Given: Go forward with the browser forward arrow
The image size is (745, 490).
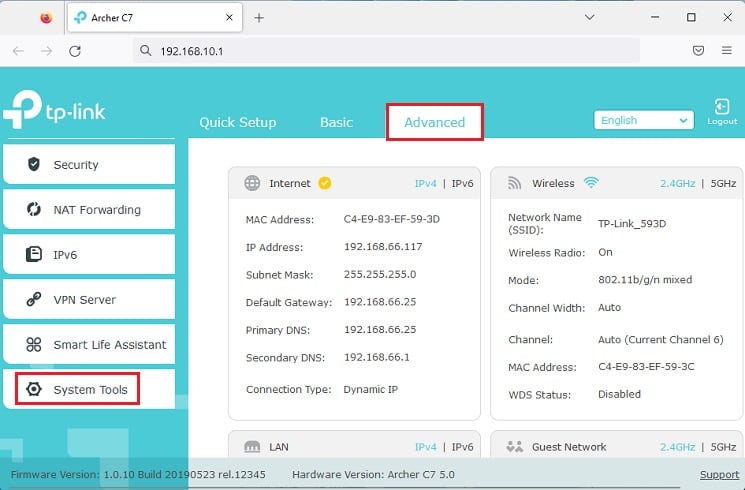Looking at the screenshot, I should click(x=47, y=51).
